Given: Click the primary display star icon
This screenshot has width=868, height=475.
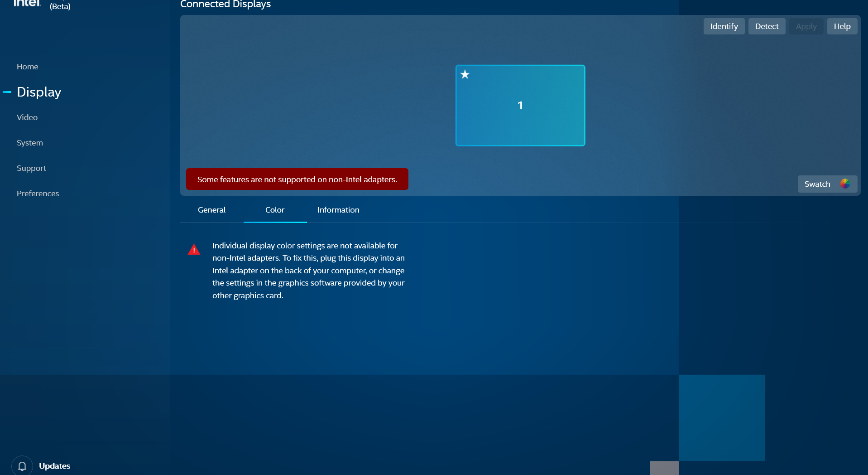Looking at the screenshot, I should coord(465,74).
